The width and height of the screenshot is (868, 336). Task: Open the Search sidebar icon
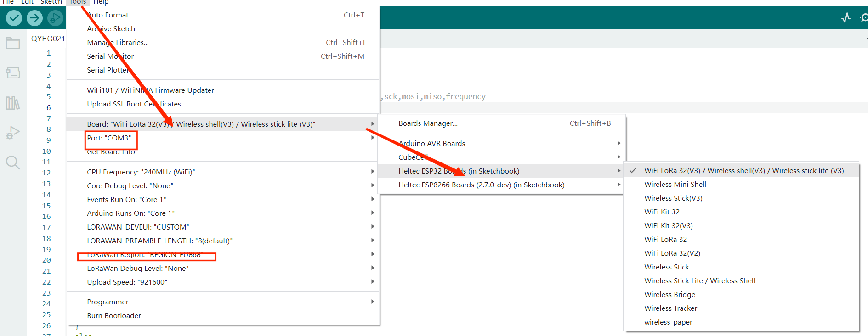(13, 162)
